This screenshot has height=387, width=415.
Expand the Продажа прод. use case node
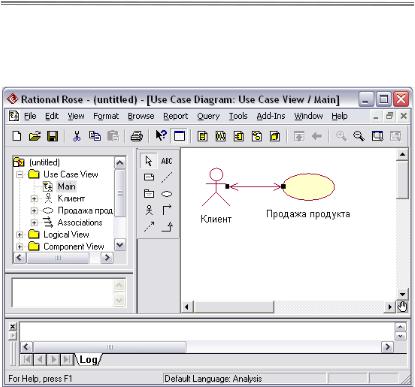pyautogui.click(x=34, y=211)
